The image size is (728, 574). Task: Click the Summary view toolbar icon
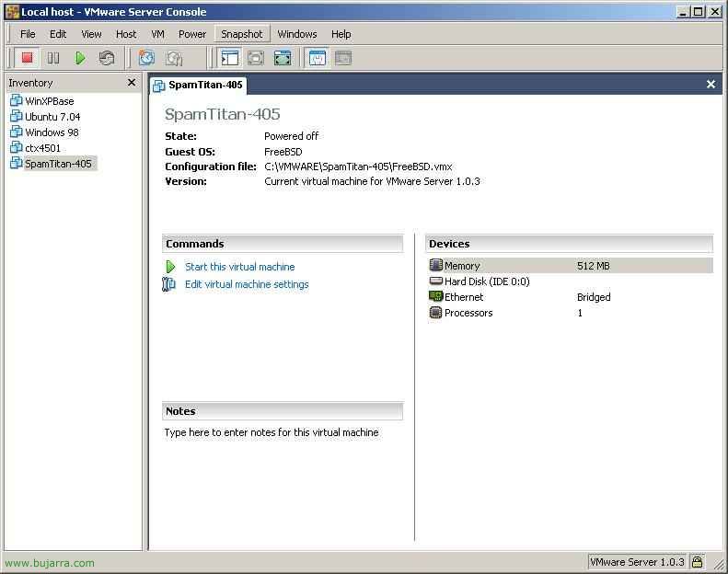(x=318, y=58)
